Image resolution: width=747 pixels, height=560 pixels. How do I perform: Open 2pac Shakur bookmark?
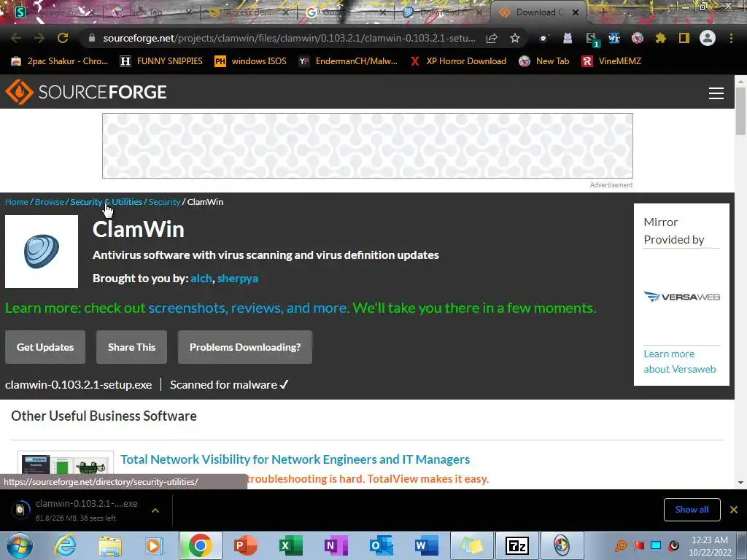(60, 61)
